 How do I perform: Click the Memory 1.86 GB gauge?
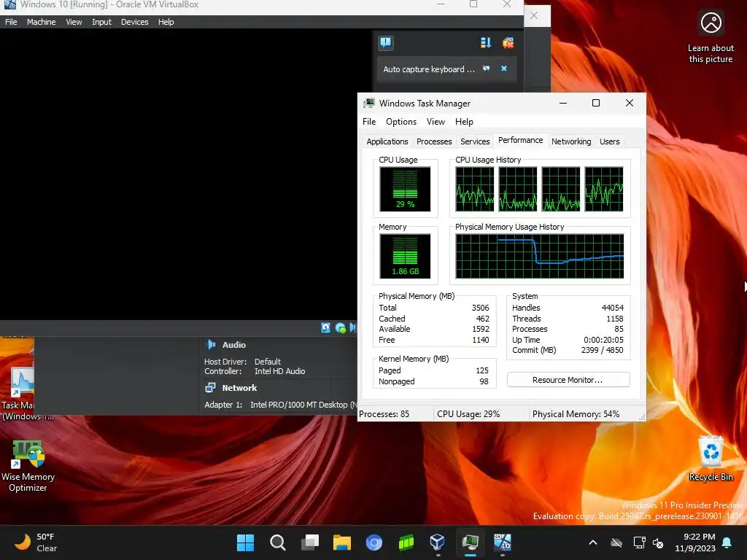point(405,256)
